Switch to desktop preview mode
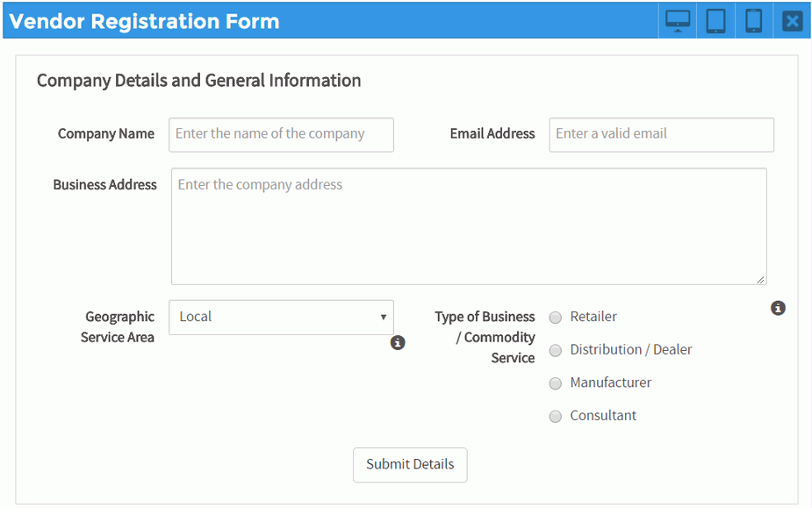Viewport: 812px width, 508px height. pyautogui.click(x=677, y=21)
